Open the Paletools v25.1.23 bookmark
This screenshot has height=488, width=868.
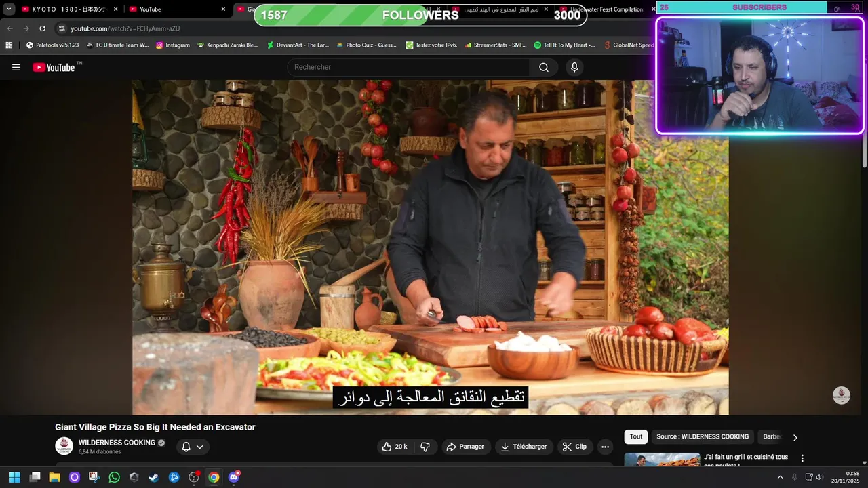(52, 45)
